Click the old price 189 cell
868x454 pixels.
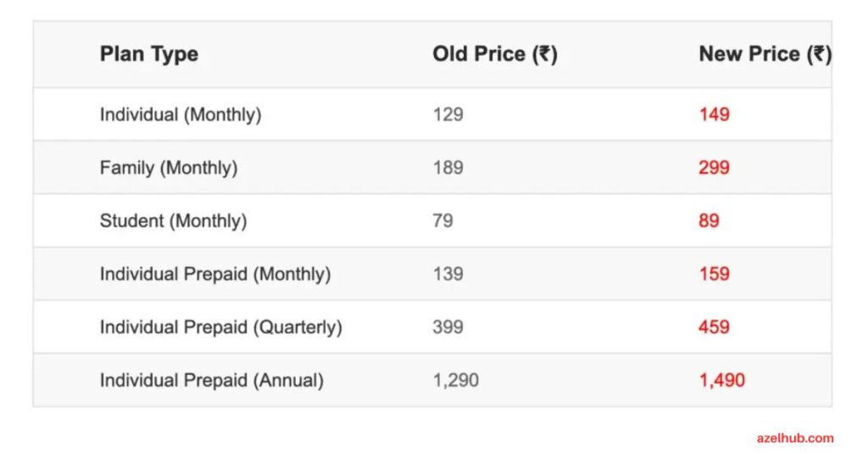pos(448,168)
